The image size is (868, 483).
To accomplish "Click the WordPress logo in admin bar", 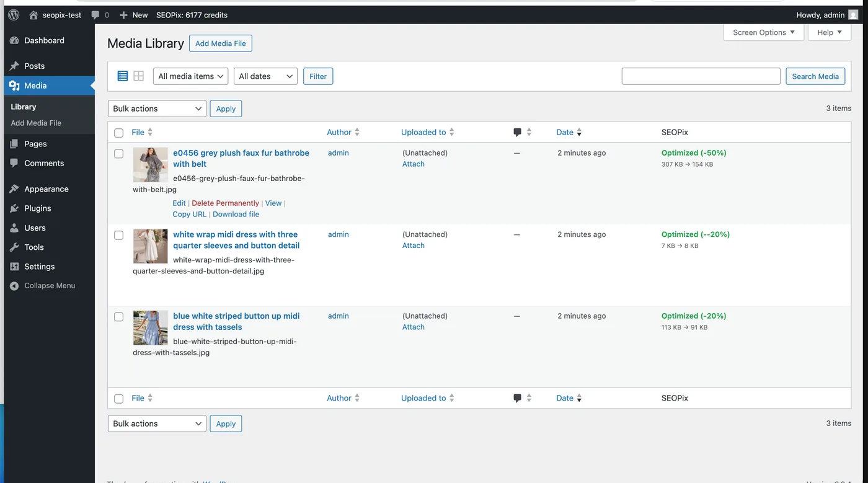I will coord(13,14).
